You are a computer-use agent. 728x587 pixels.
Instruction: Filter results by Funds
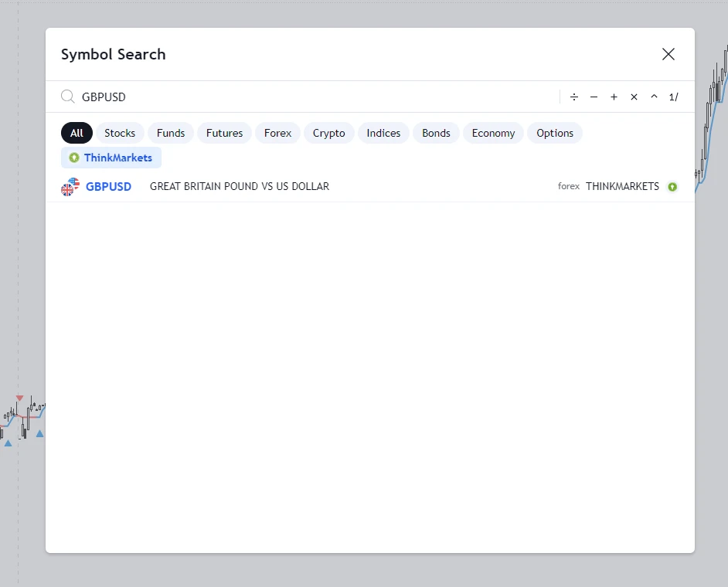pyautogui.click(x=171, y=133)
